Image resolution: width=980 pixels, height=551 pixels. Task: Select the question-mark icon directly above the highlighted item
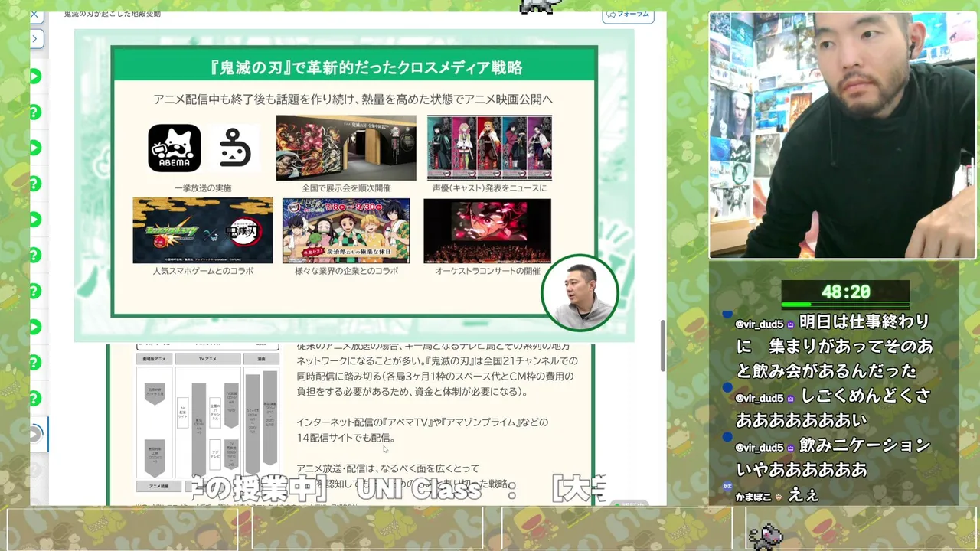click(x=34, y=399)
